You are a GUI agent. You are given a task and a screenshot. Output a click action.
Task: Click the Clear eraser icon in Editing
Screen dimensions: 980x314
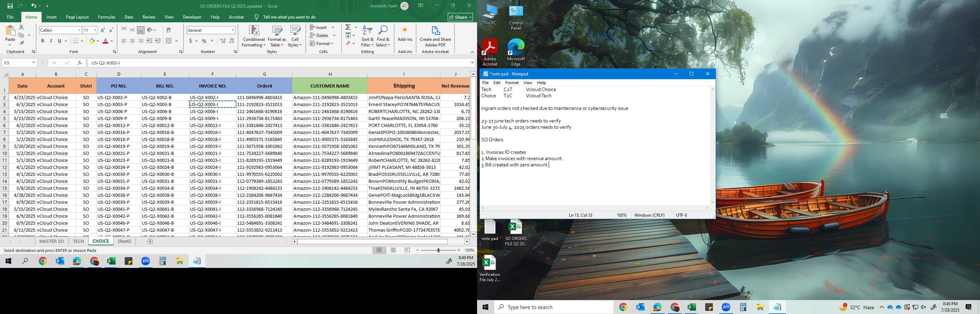348,43
